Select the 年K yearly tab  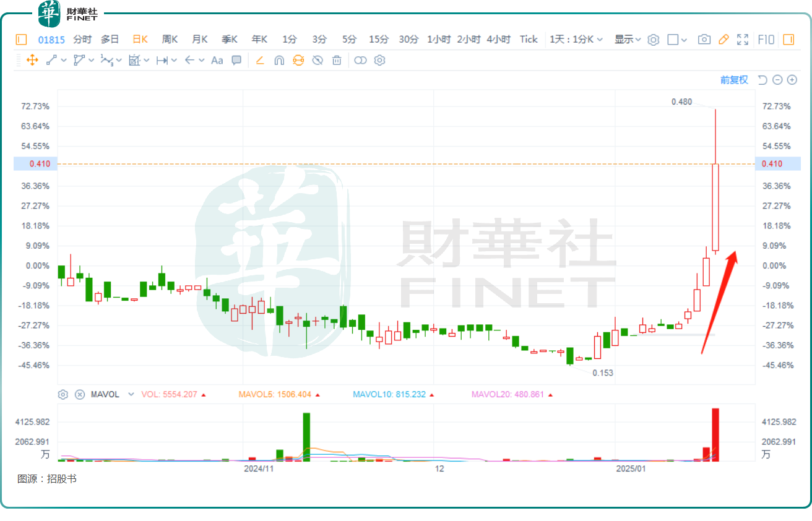point(259,40)
